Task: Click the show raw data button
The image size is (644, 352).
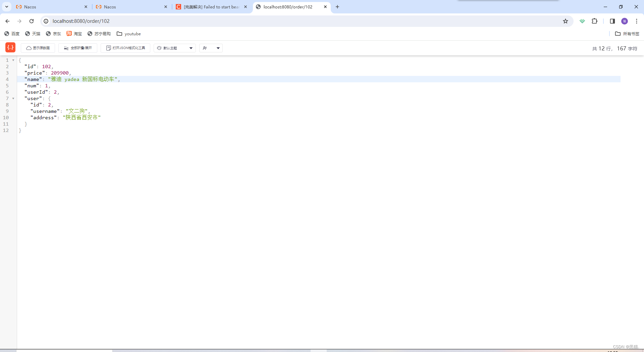Action: [38, 48]
